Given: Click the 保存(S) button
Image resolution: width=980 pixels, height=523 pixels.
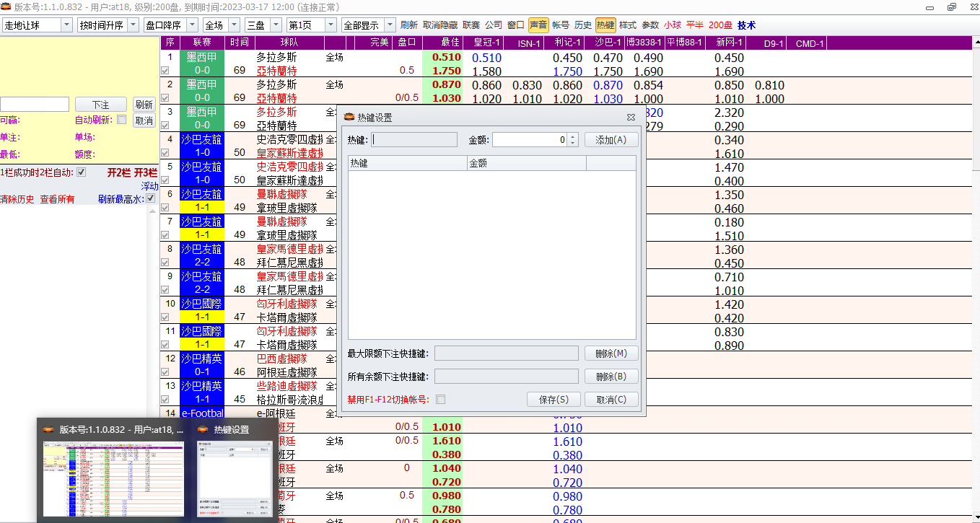Looking at the screenshot, I should (554, 400).
